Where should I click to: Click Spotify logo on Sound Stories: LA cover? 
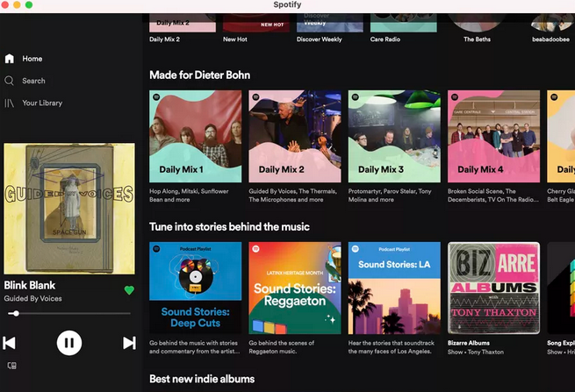(x=355, y=249)
